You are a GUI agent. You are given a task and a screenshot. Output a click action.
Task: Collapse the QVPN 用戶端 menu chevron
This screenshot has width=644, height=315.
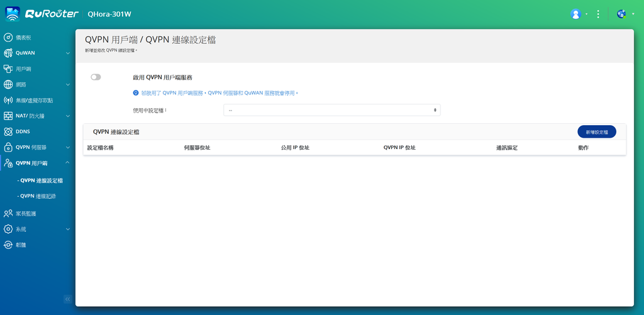coord(68,163)
